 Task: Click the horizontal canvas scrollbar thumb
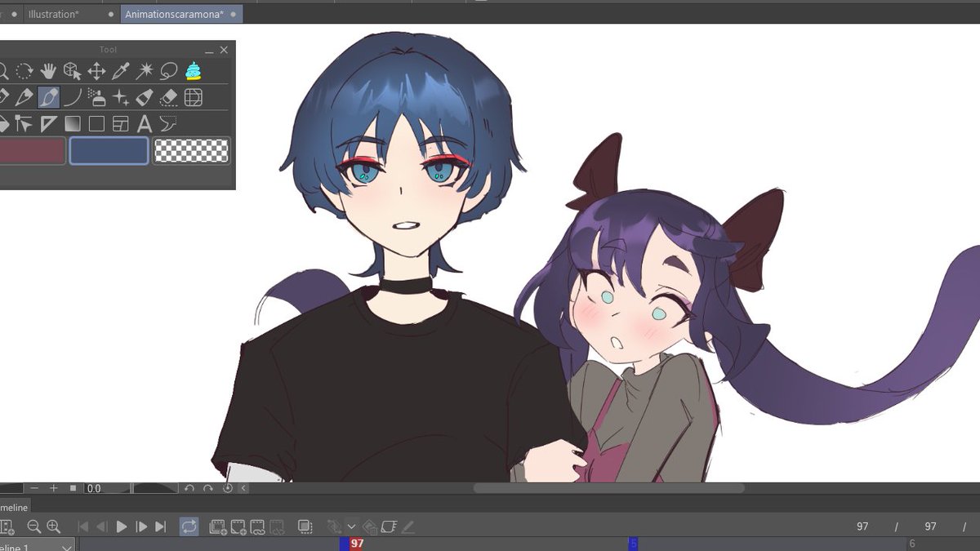pos(609,488)
